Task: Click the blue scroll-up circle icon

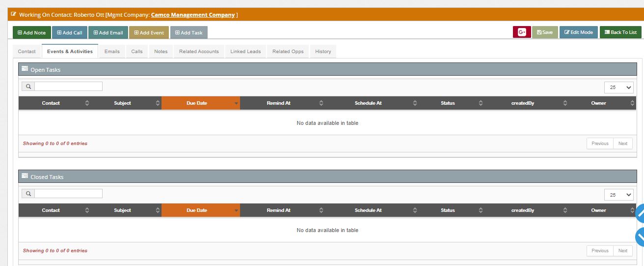Action: pyautogui.click(x=640, y=214)
